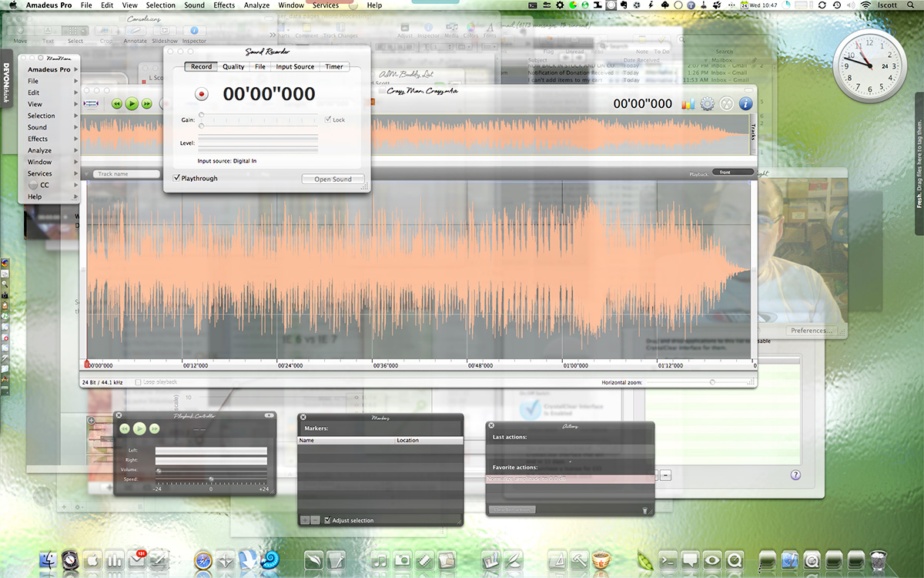
Task: Click Clear last actions in Actions palette
Action: point(512,510)
